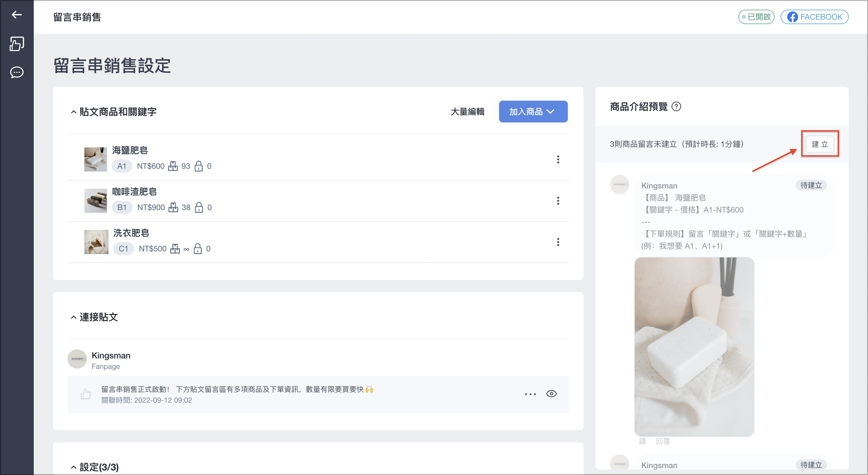Click the 已開啟 status toggle badge

[x=756, y=17]
